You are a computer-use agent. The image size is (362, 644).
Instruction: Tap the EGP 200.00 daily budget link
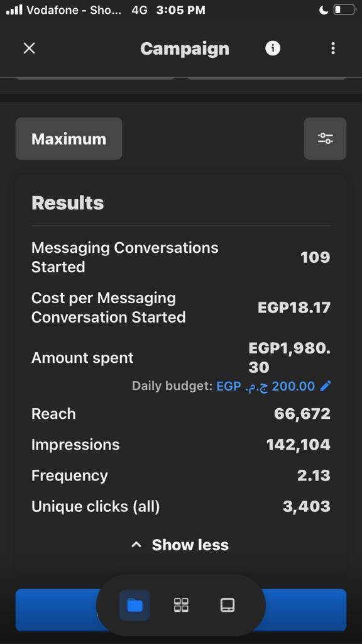point(266,386)
